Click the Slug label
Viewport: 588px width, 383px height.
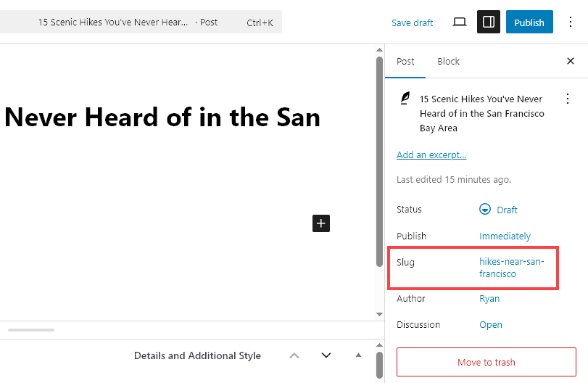coord(405,262)
